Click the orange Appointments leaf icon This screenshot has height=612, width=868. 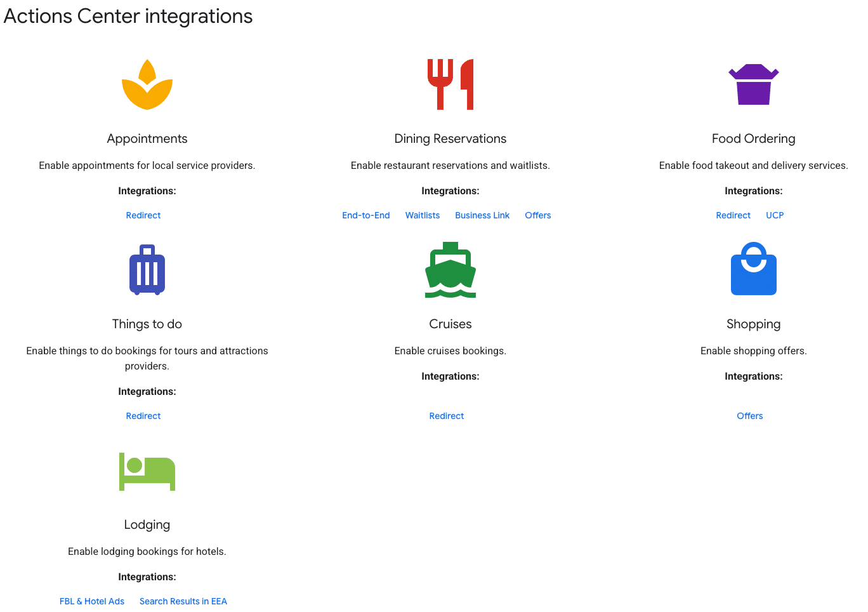147,84
